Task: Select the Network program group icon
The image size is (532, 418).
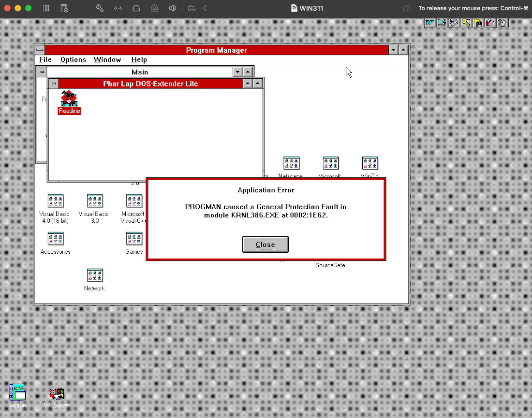Action: pyautogui.click(x=95, y=276)
